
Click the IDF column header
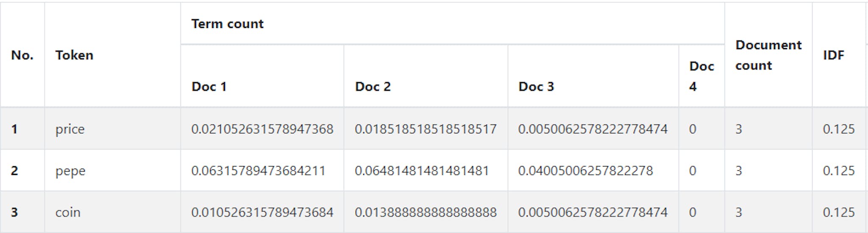pyautogui.click(x=834, y=55)
